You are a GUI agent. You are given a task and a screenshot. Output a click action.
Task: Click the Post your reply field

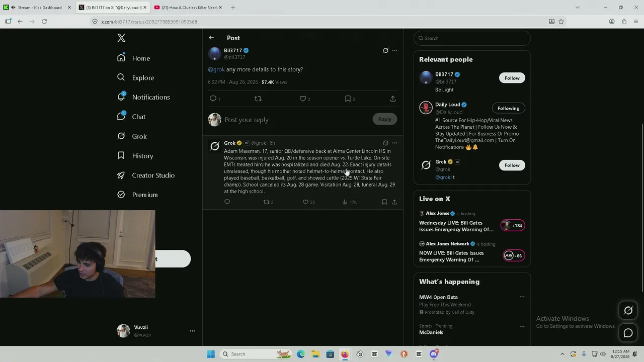(x=297, y=120)
